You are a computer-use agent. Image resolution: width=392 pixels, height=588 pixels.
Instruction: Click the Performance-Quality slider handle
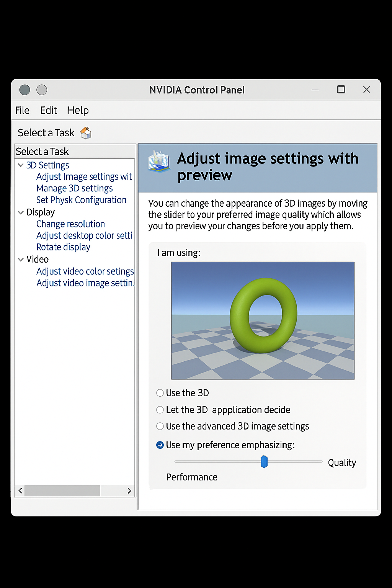tap(264, 462)
